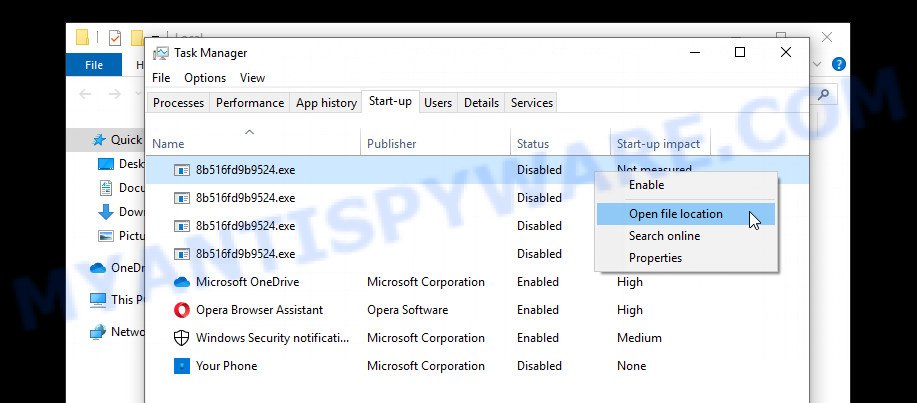Choose Search online in the context menu
This screenshot has height=403, width=917.
687,236
